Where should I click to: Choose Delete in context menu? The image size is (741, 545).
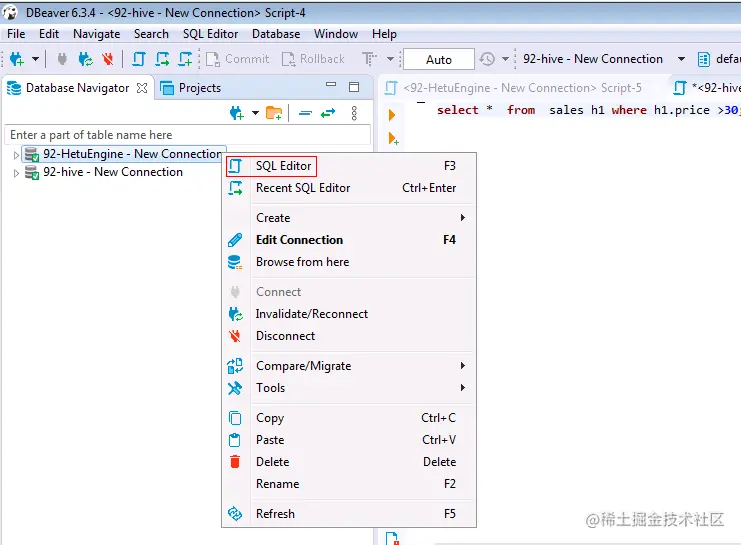coord(349,462)
